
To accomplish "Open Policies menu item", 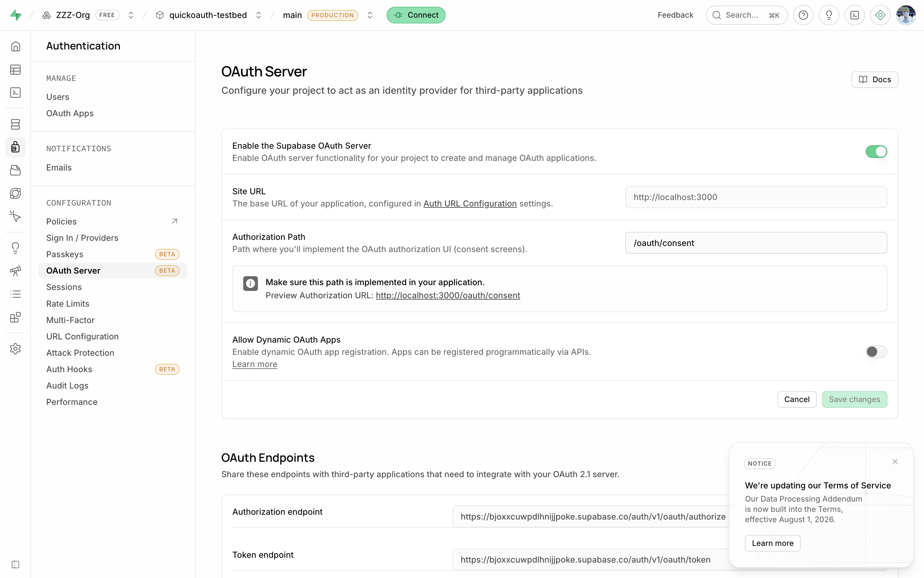I will coord(113,221).
